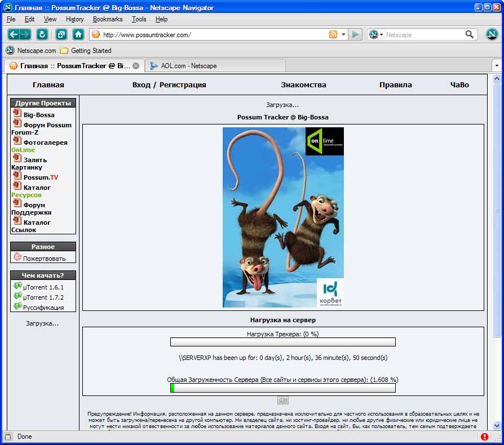504x445 pixels.
Task: Click the site favicon in address bar
Action: tap(96, 34)
